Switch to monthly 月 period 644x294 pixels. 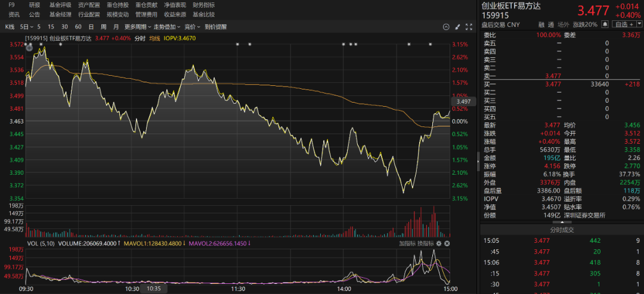click(x=116, y=27)
